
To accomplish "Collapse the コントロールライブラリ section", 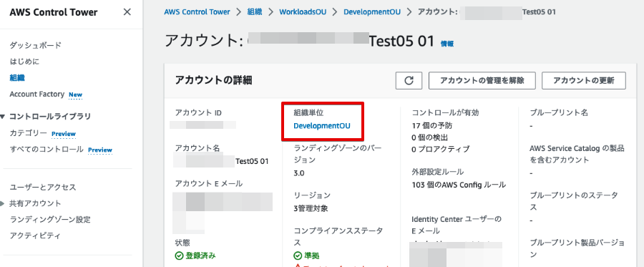I will coord(3,117).
